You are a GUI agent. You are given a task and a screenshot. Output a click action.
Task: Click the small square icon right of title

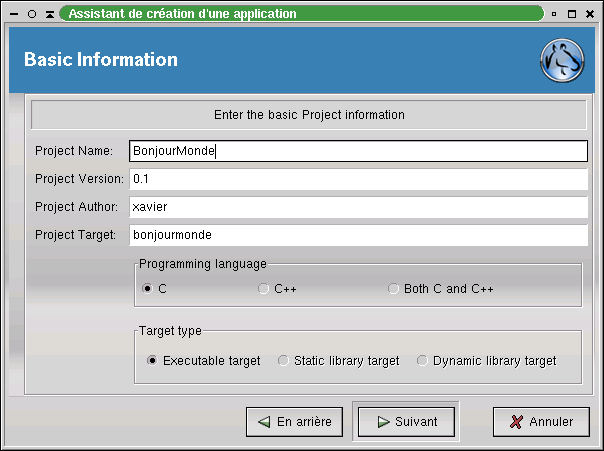point(555,14)
